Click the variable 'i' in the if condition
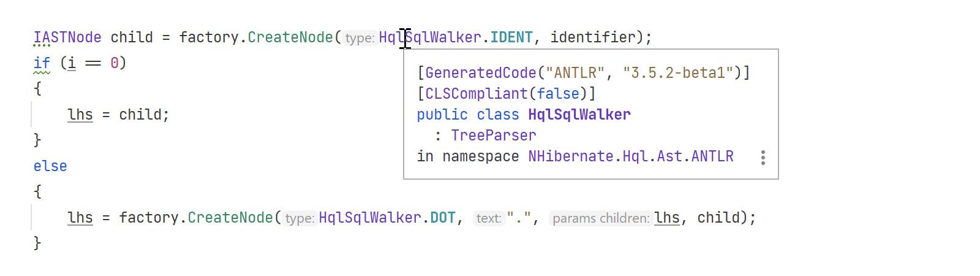The image size is (980, 276). [72, 63]
